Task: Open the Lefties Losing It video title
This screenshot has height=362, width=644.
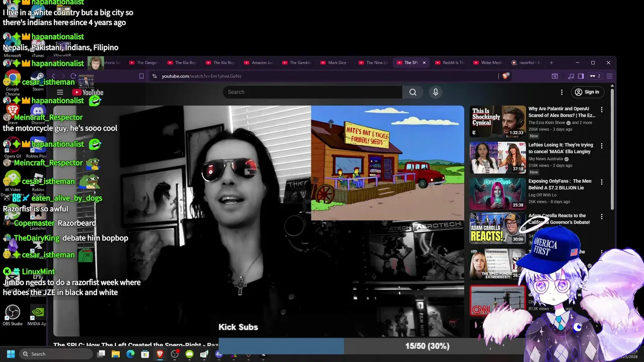Action: click(x=560, y=148)
